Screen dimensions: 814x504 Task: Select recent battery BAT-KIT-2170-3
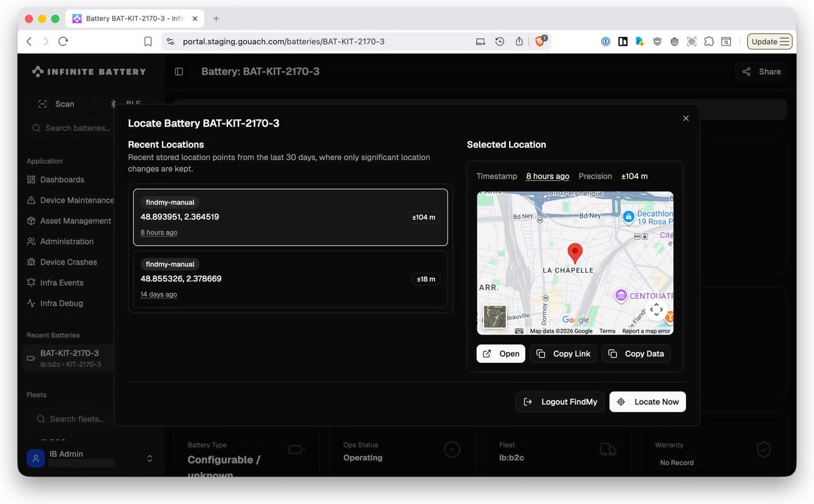(69, 358)
